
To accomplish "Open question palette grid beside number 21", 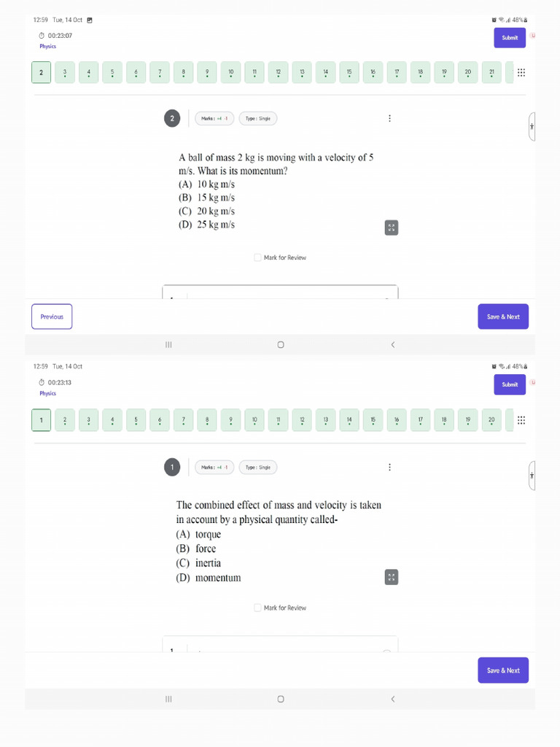I will pos(521,72).
